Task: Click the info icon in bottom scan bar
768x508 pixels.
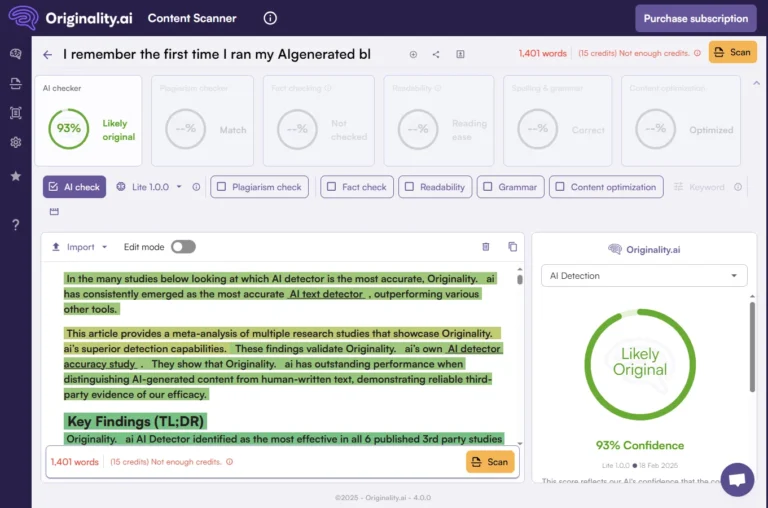Action: tap(229, 461)
